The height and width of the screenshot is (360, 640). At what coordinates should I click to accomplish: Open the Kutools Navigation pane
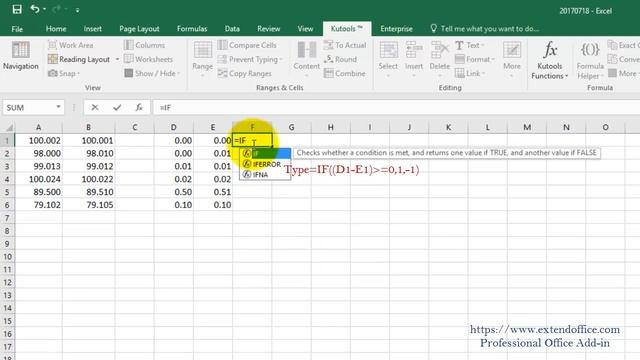pos(20,56)
